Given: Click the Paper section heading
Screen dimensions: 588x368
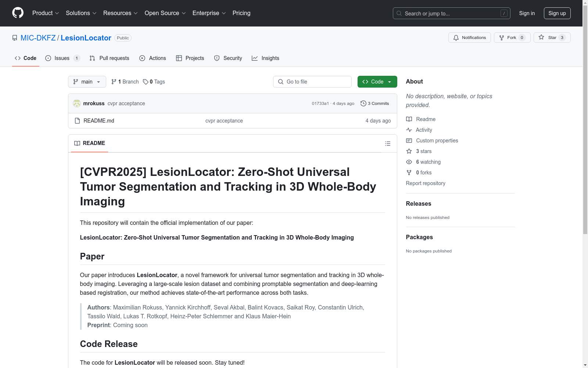Looking at the screenshot, I should tap(92, 256).
